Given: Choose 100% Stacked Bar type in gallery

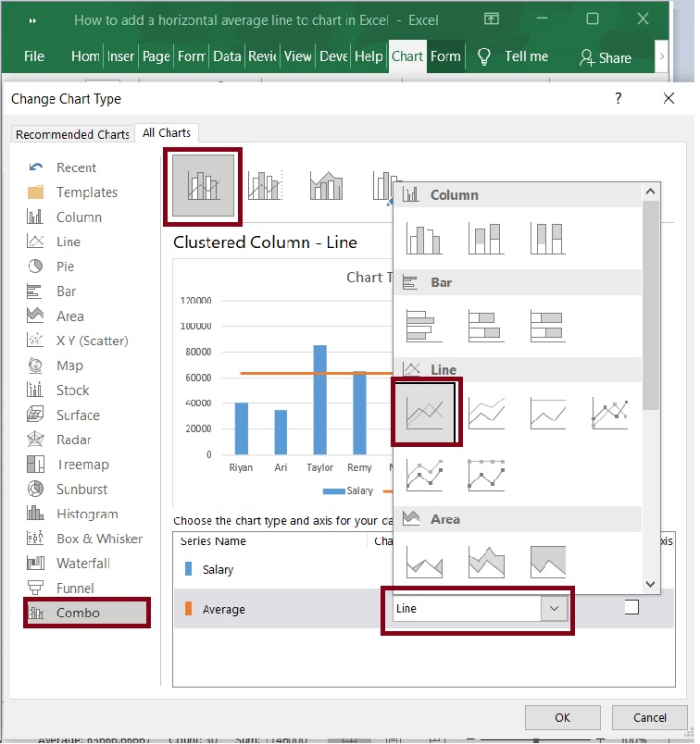Looking at the screenshot, I should point(548,326).
